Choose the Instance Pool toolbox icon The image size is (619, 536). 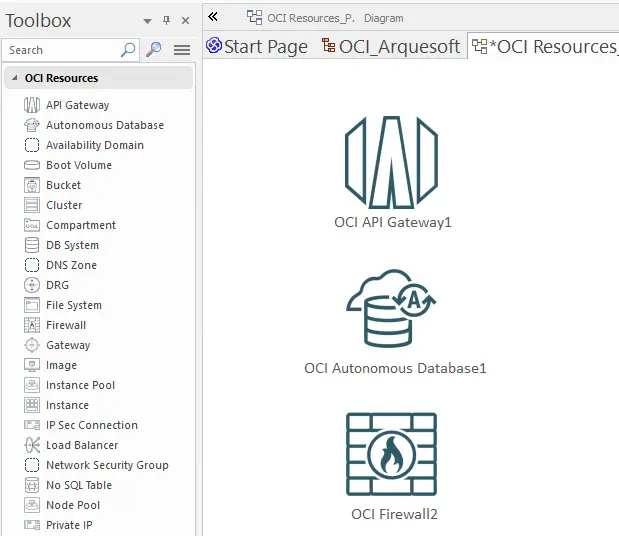(x=31, y=385)
